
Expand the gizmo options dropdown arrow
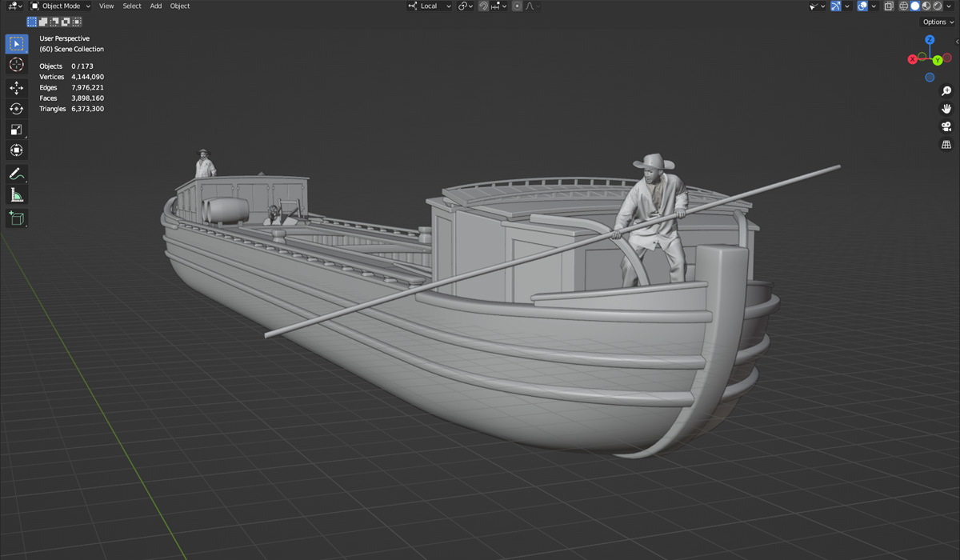tap(846, 6)
